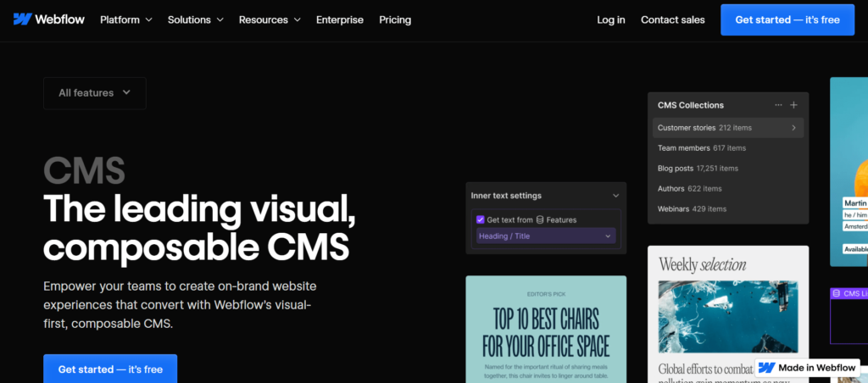Image resolution: width=868 pixels, height=383 pixels.
Task: Click the chevron beside Resources
Action: click(298, 20)
